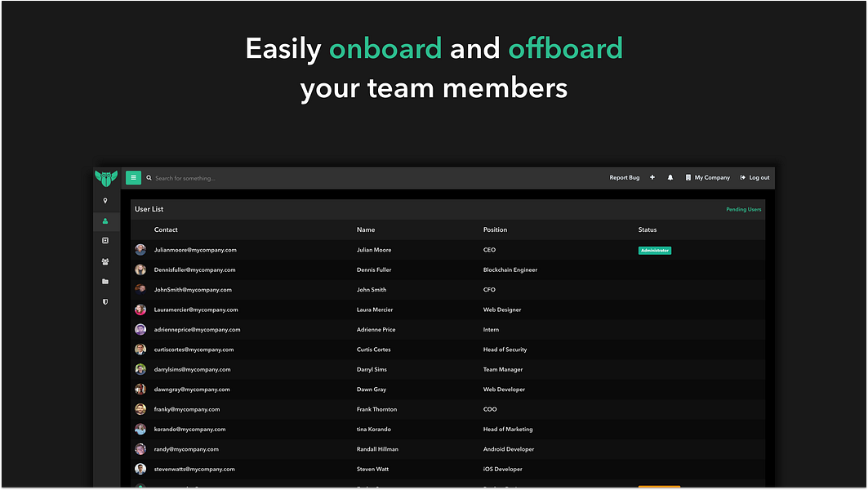Click the Log out icon in the top bar
Image resolution: width=868 pixels, height=490 pixels.
[x=744, y=177]
